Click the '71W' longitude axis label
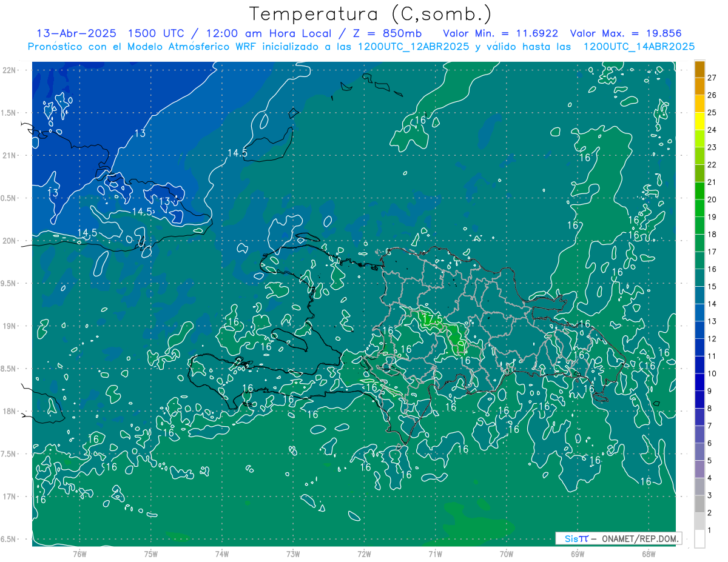Image resolution: width=728 pixels, height=562 pixels. click(435, 554)
